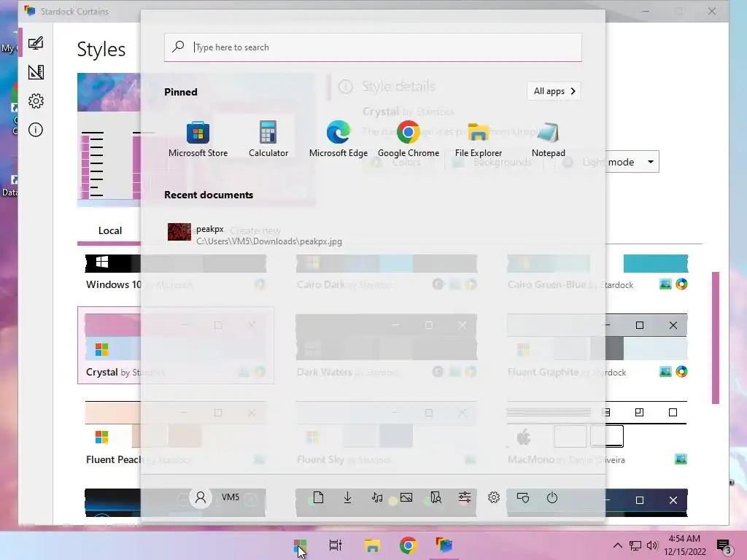Screen dimensions: 747x560
Task: Open the recent document peakpx
Action: 255,235
